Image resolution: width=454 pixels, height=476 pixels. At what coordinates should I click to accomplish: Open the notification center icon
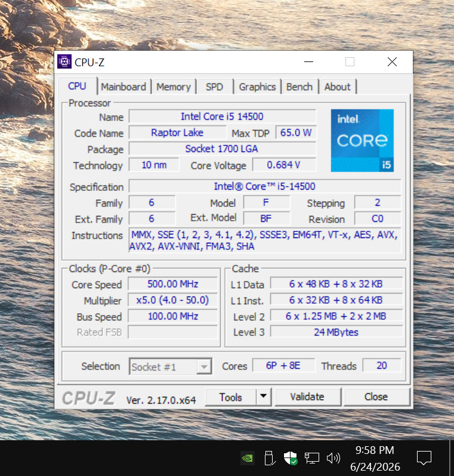pyautogui.click(x=424, y=458)
